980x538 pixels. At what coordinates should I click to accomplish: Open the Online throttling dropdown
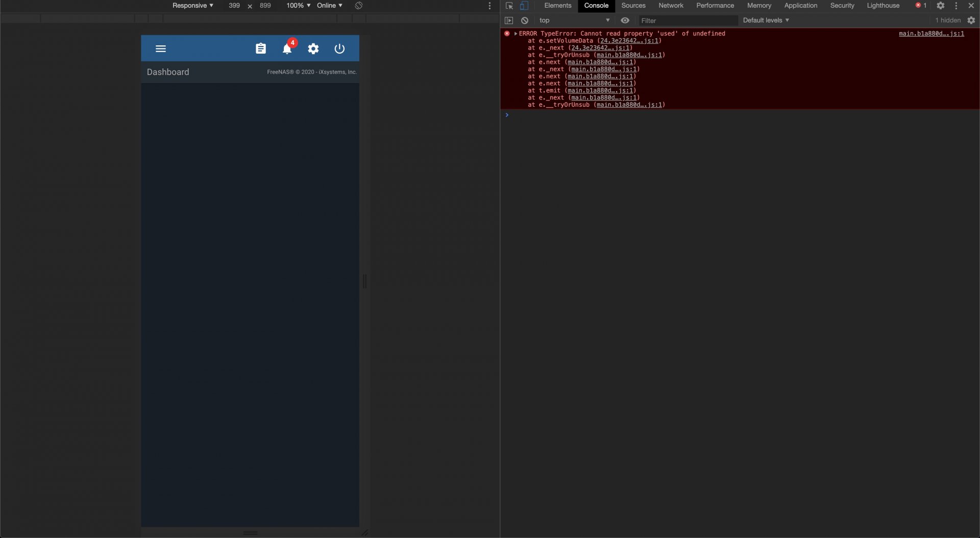pos(330,6)
